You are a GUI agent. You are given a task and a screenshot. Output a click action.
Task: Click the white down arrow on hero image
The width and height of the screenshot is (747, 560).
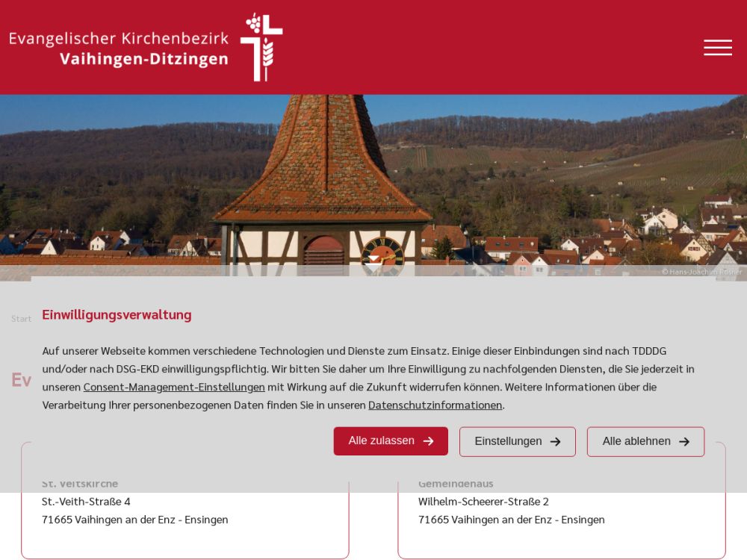point(373,260)
